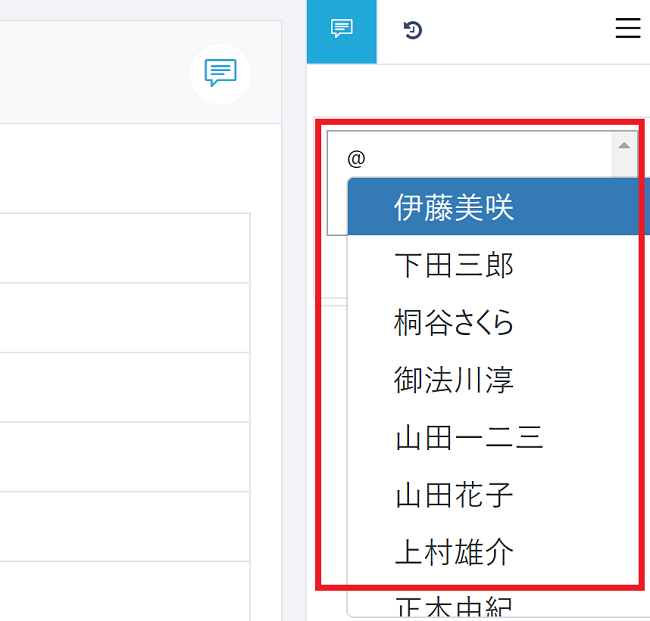This screenshot has width=650, height=621.
Task: Select the fourth empty row in left table
Action: point(125,457)
